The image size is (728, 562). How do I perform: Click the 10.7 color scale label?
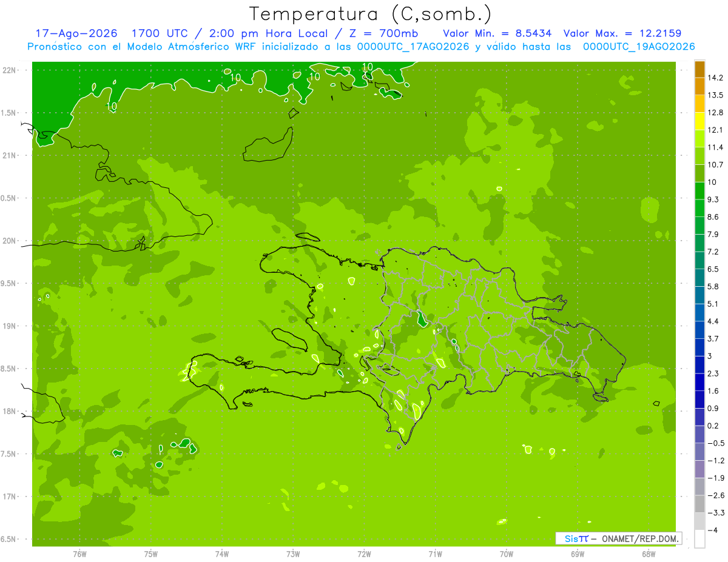point(715,165)
